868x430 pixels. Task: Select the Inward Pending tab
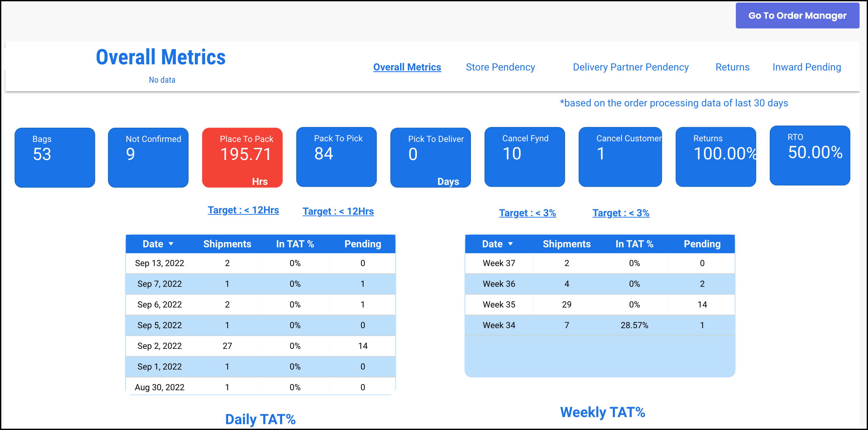(806, 67)
